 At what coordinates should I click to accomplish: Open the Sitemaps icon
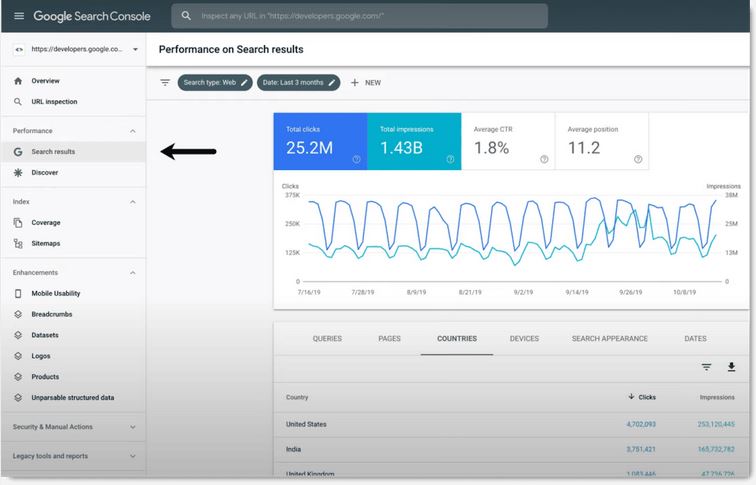click(x=18, y=243)
